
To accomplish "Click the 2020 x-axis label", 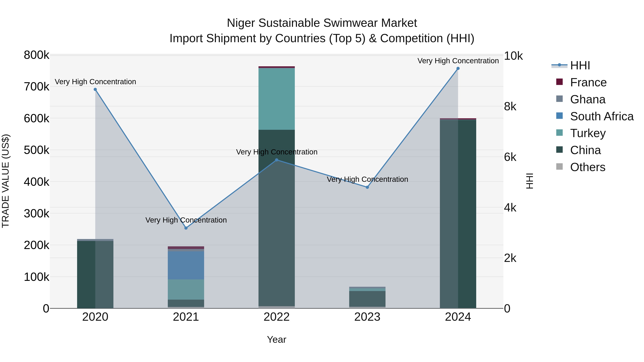I will 95,317.
